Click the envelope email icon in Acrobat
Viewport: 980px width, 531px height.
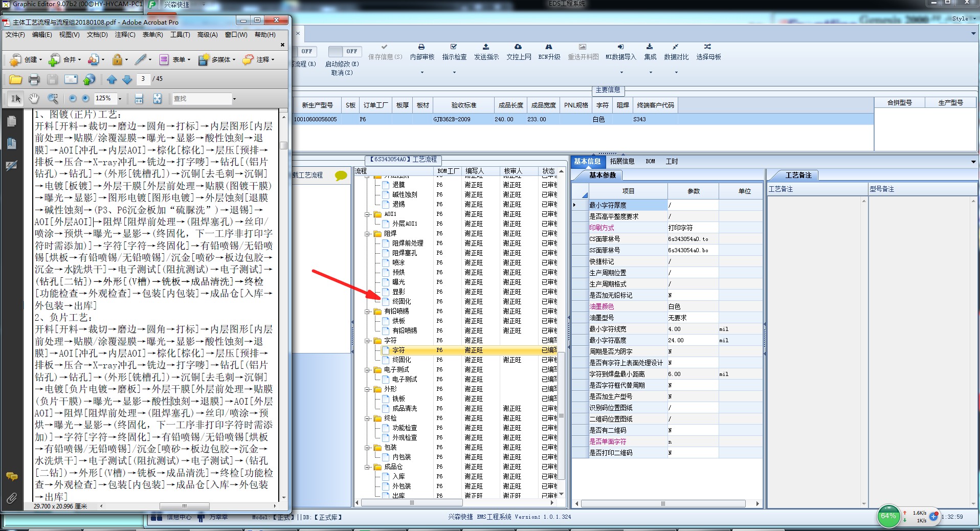71,79
